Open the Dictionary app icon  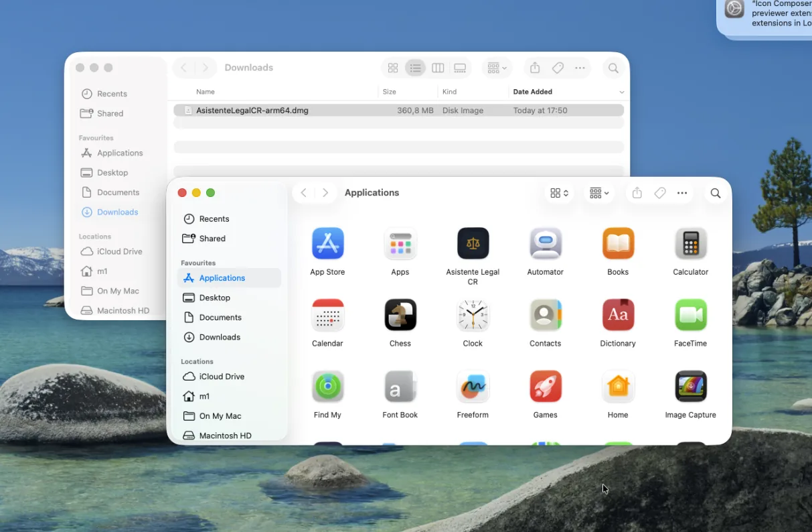point(618,315)
